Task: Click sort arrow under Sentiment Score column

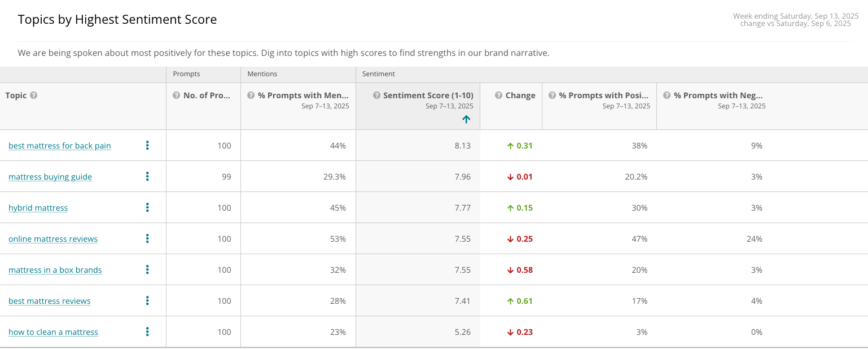Action: click(x=466, y=119)
